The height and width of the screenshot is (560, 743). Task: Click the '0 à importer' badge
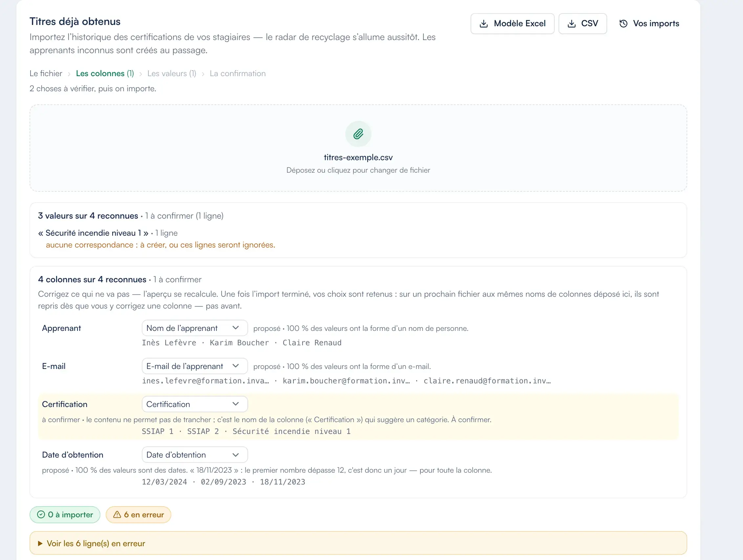[x=65, y=515]
